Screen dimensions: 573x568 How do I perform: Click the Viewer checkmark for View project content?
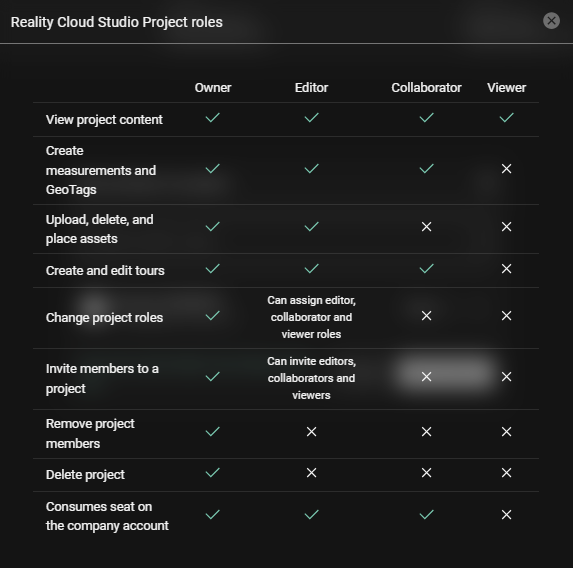(506, 117)
